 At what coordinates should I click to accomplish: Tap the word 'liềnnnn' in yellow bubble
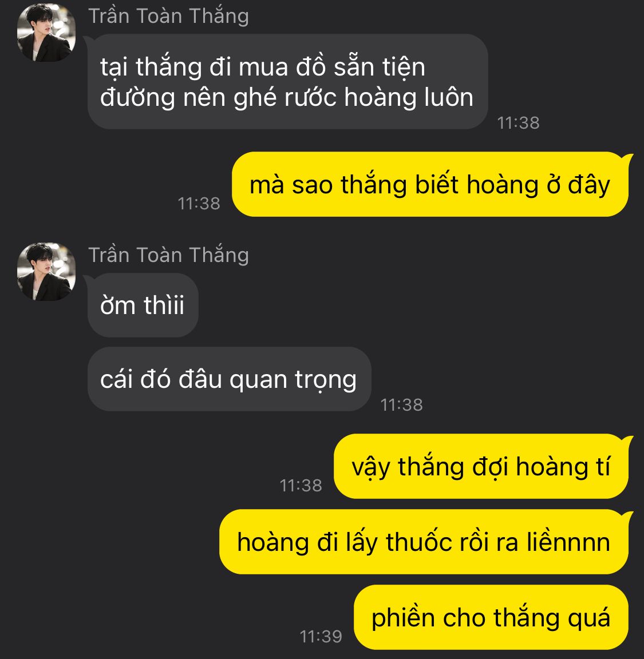568,541
